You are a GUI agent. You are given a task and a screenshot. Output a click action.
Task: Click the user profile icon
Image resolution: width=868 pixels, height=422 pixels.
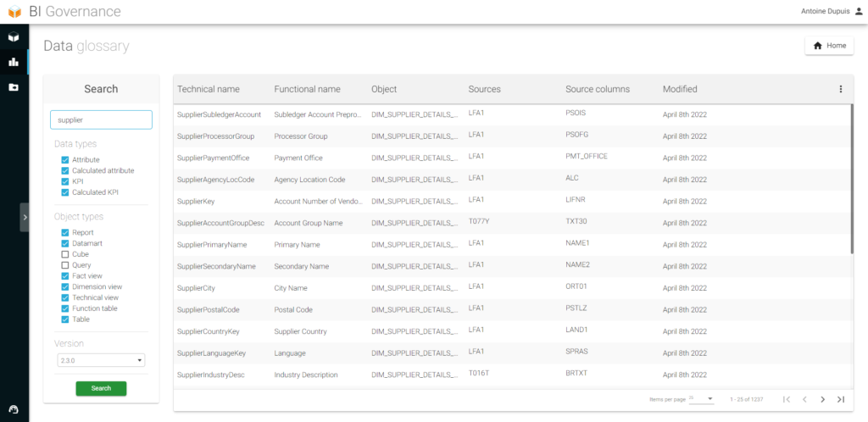pos(859,11)
